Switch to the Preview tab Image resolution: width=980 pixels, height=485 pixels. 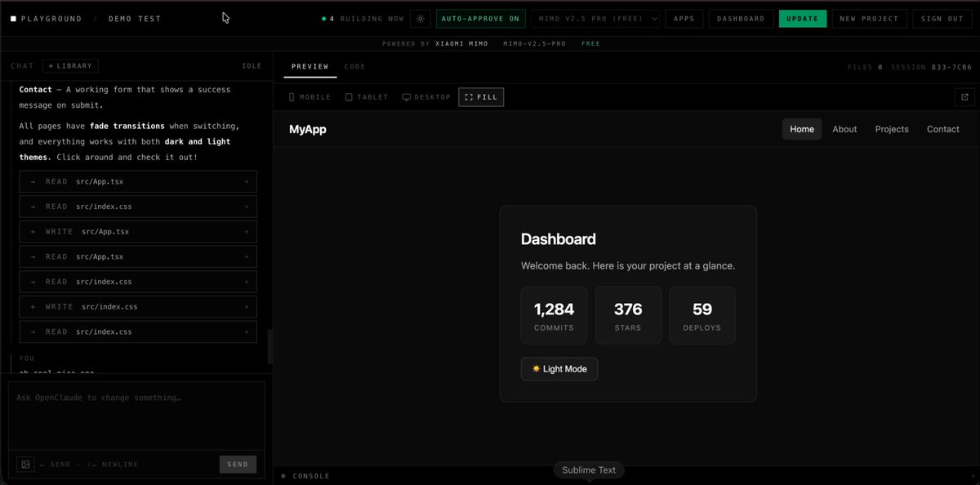point(310,67)
